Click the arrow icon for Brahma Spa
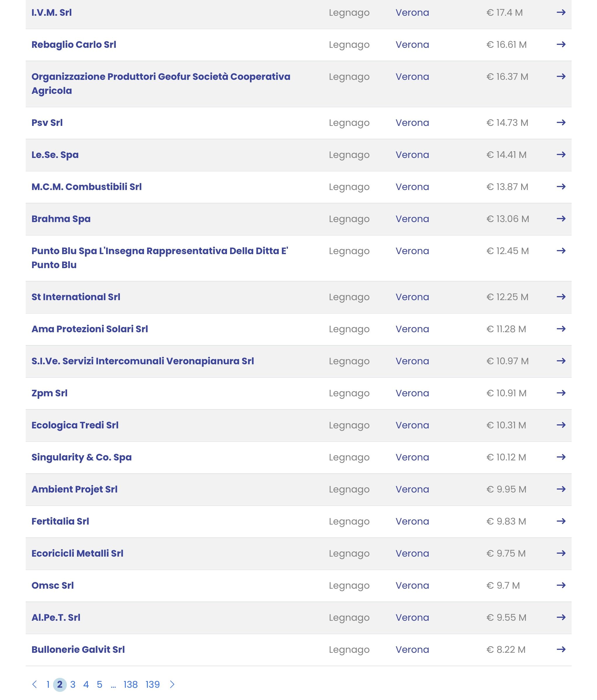 point(561,219)
